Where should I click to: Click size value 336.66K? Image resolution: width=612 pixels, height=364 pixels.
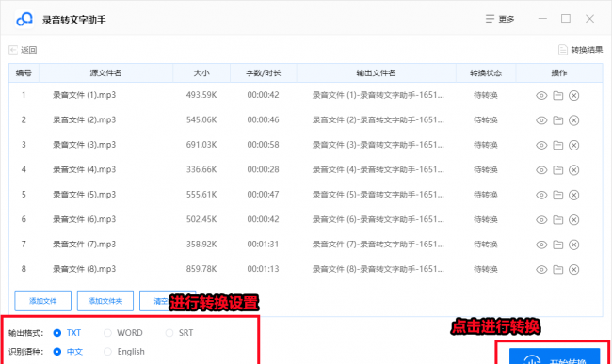click(201, 169)
